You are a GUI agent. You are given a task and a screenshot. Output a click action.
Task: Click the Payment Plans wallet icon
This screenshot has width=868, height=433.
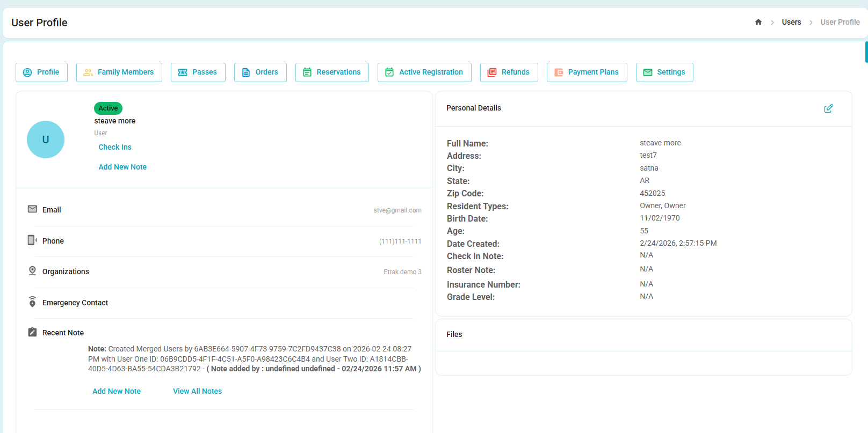pyautogui.click(x=559, y=72)
